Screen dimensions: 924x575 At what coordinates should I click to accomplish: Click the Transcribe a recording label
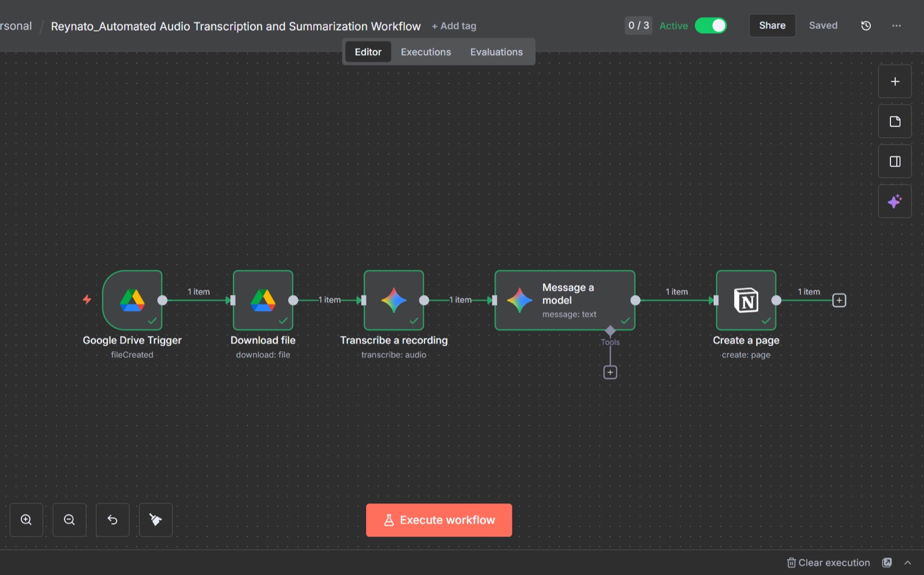click(x=394, y=340)
